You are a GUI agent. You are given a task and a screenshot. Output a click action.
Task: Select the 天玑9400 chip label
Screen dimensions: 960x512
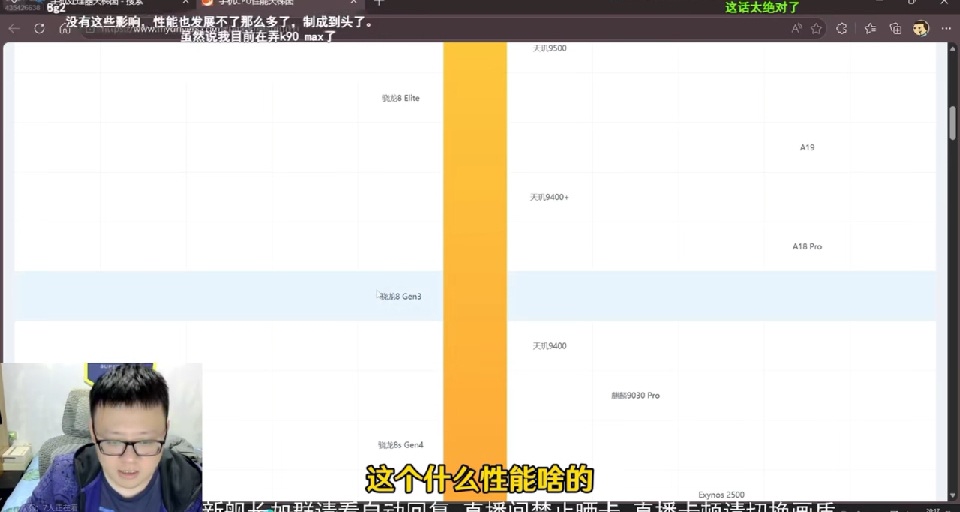549,346
